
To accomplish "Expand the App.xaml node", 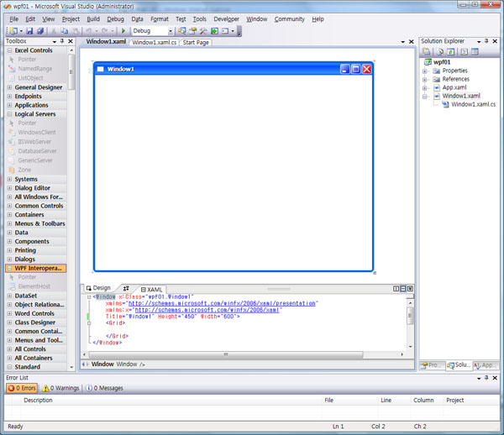I will (x=424, y=87).
